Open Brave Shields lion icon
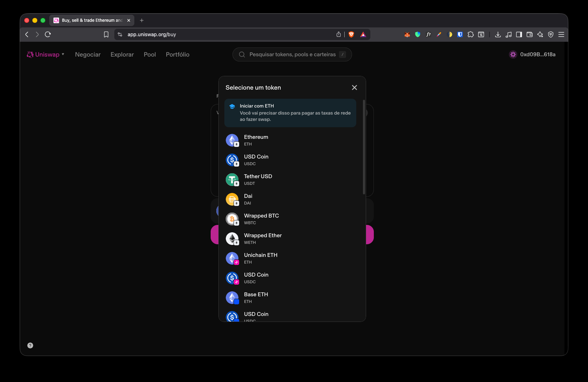The height and width of the screenshot is (382, 588). [351, 34]
